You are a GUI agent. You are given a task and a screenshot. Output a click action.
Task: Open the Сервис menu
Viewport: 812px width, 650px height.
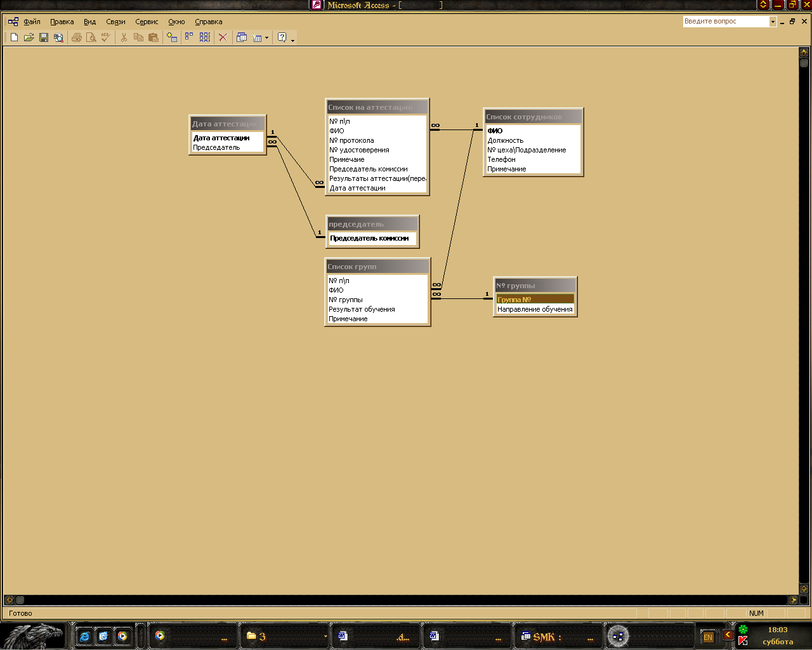tap(147, 22)
